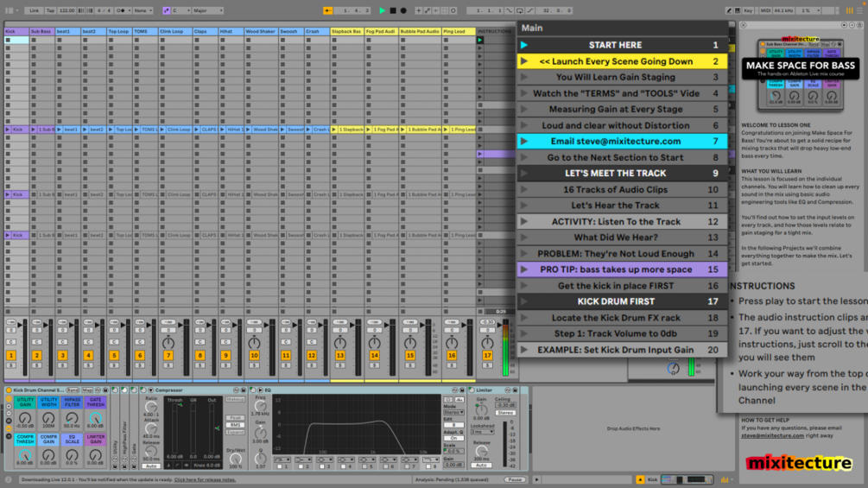Image resolution: width=868 pixels, height=488 pixels.
Task: Open EQ band 8 filter type dropdown
Action: [430, 459]
